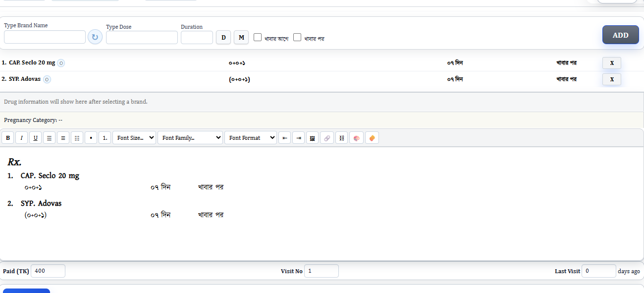Click 'খাবার পর' in the Adovas list row
Screen dimensions: 644x293
566,79
